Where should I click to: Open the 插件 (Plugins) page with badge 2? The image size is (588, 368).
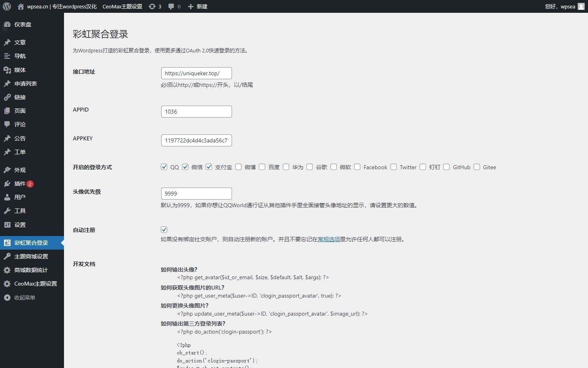[x=19, y=183]
